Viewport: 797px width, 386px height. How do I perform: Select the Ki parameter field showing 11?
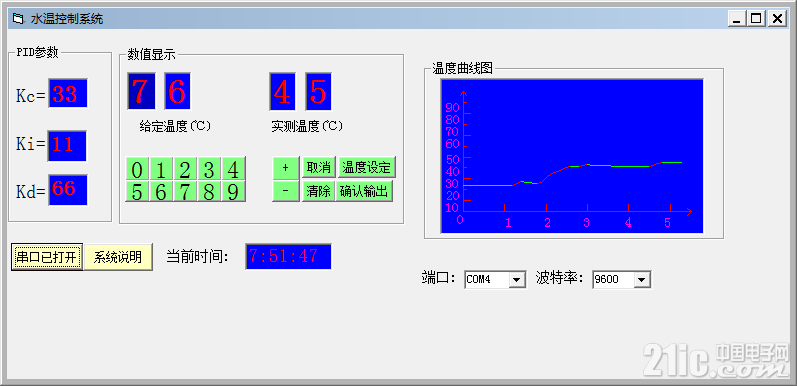67,145
